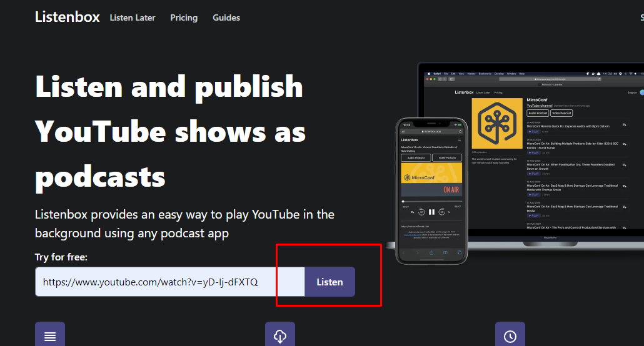Screen dimensions: 644x346
Task: Go to the Pricing page
Action: point(184,17)
